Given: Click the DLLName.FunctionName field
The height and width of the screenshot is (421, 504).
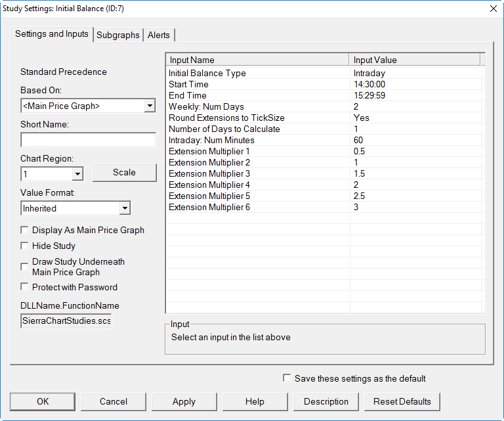Looking at the screenshot, I should point(66,321).
